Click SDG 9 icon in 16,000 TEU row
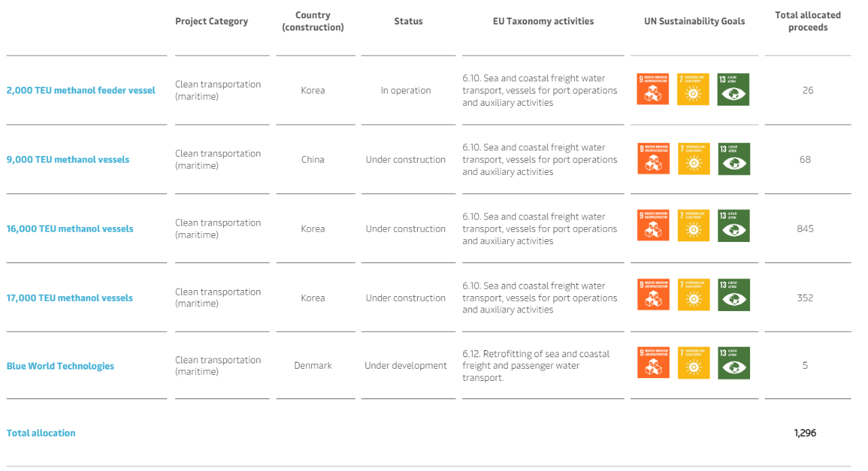The height and width of the screenshot is (471, 868). tap(653, 226)
